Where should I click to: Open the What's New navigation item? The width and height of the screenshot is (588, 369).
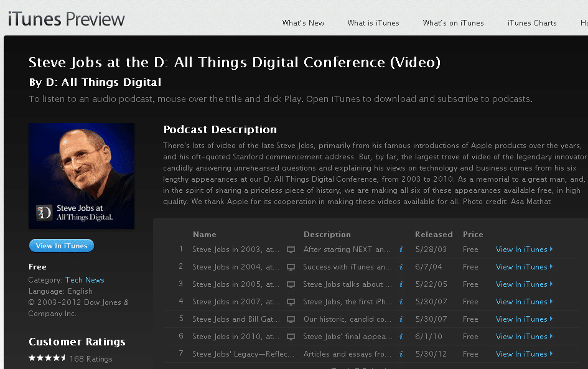point(303,23)
